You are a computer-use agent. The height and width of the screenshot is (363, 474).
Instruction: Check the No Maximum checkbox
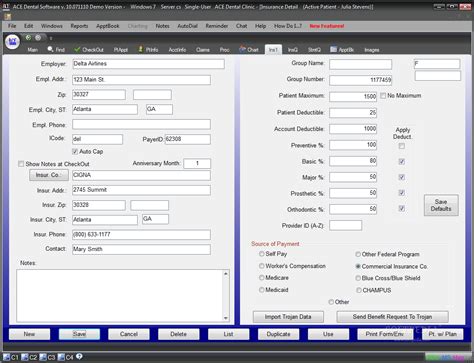(x=383, y=96)
